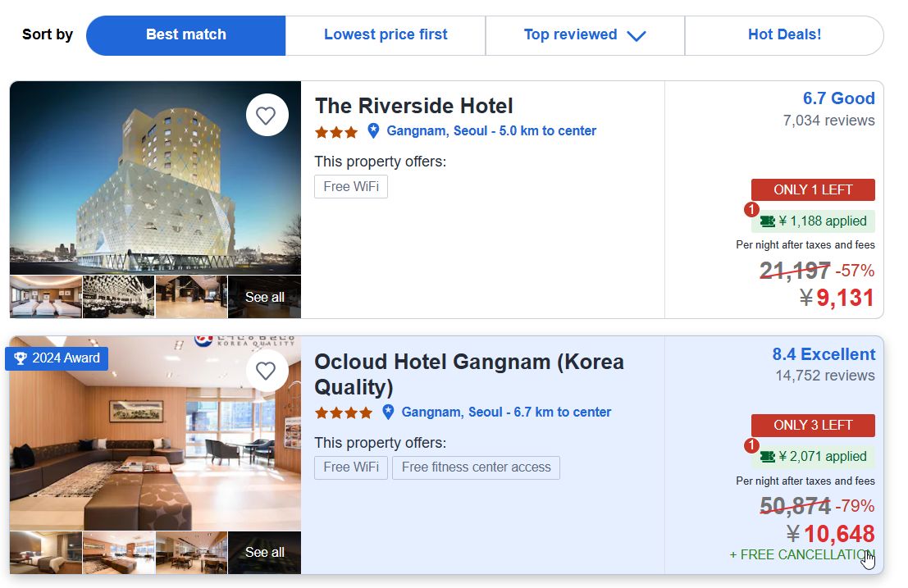Click coupon icon for ¥ 2,071 applied
908x588 pixels.
(x=767, y=457)
